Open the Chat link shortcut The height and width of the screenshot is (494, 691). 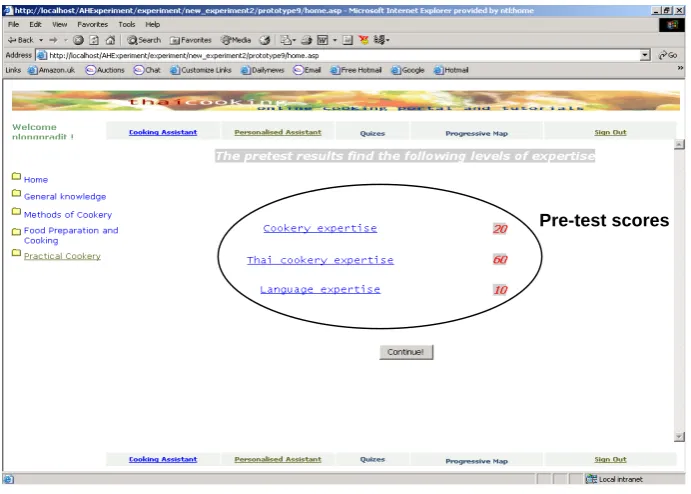(x=147, y=70)
